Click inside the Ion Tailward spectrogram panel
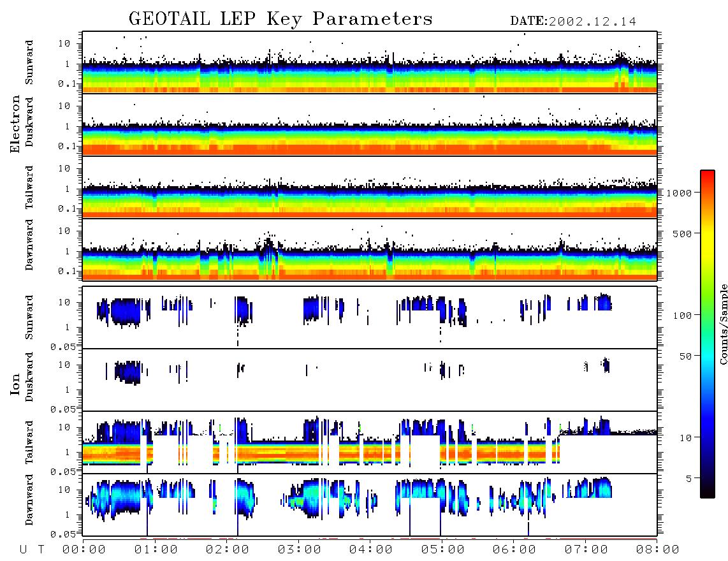The image size is (728, 561). click(x=370, y=442)
